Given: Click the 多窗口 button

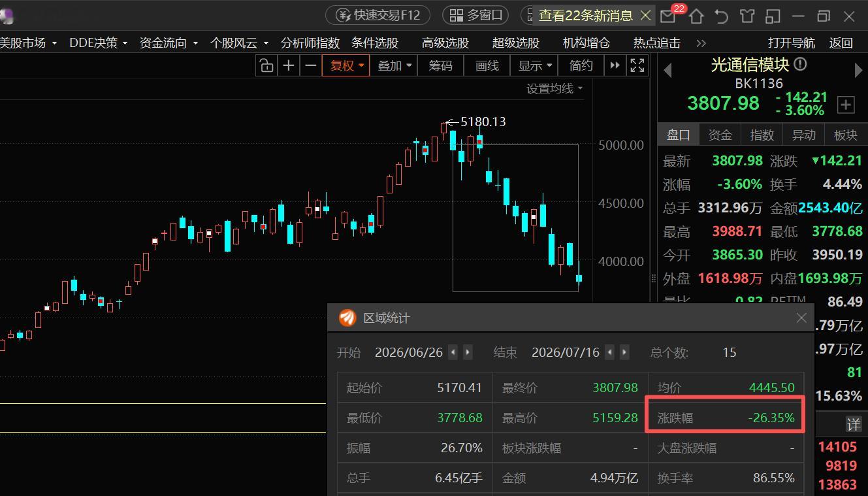Looking at the screenshot, I should tap(475, 15).
